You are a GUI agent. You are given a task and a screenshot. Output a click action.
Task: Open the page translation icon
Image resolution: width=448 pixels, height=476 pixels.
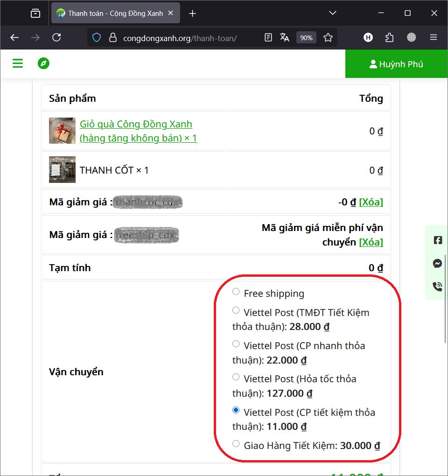284,37
